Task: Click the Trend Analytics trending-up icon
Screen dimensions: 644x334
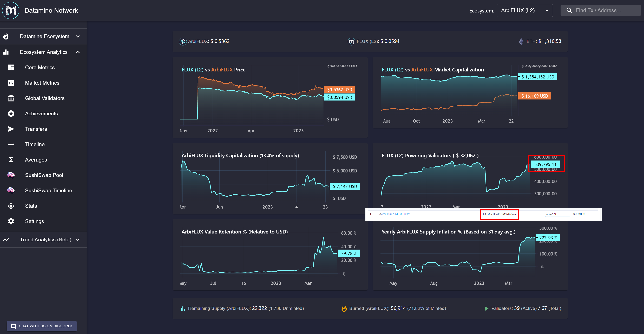Action: (6, 240)
